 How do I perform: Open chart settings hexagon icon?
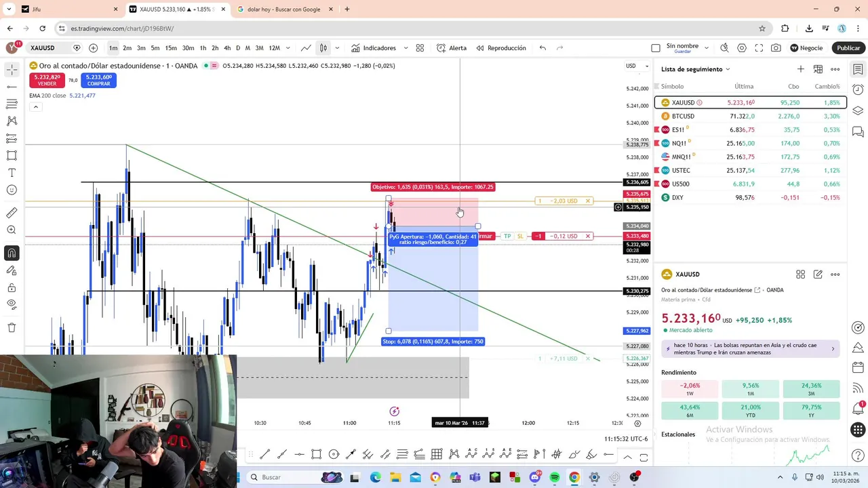coord(742,48)
